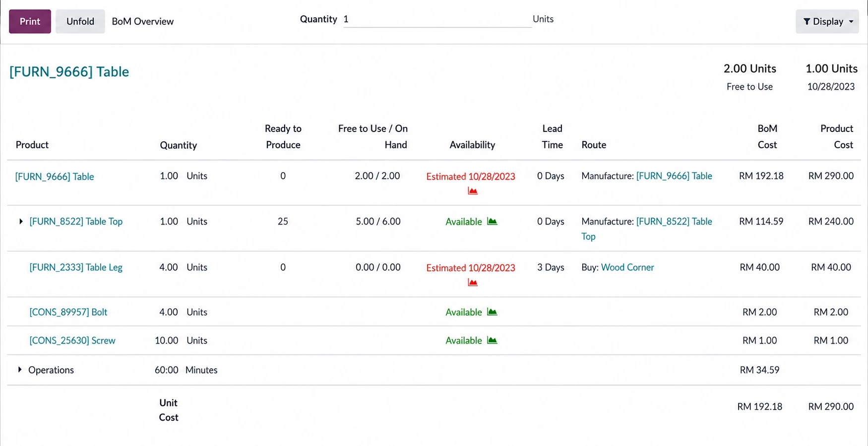868x446 pixels.
Task: Open Manufacture route [FURN_9666] Table link
Action: 674,176
